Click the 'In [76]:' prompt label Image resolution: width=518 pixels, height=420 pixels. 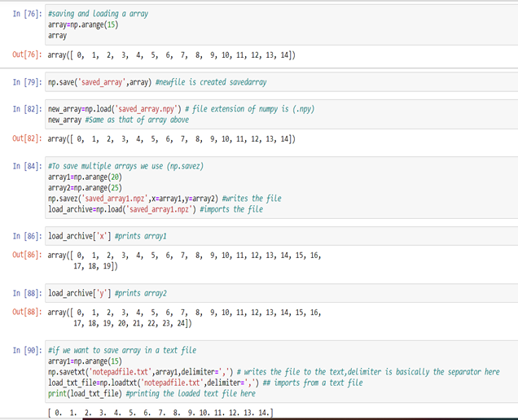click(x=28, y=14)
